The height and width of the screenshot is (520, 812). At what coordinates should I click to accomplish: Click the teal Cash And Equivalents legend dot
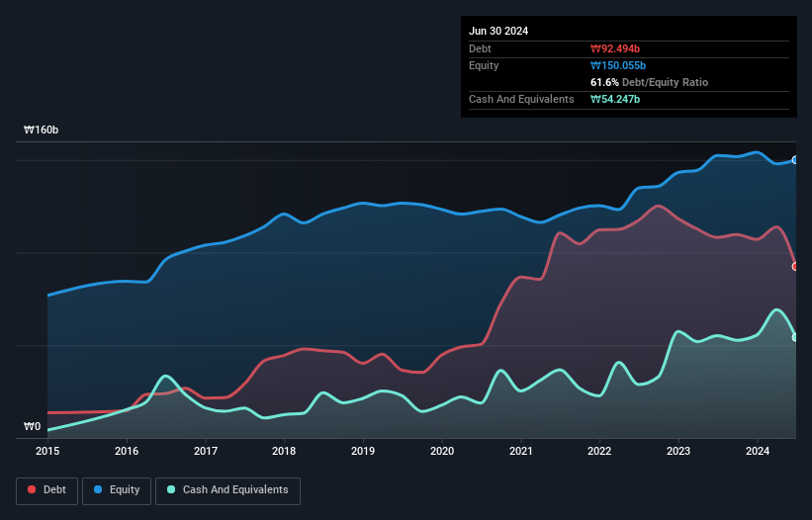point(171,489)
